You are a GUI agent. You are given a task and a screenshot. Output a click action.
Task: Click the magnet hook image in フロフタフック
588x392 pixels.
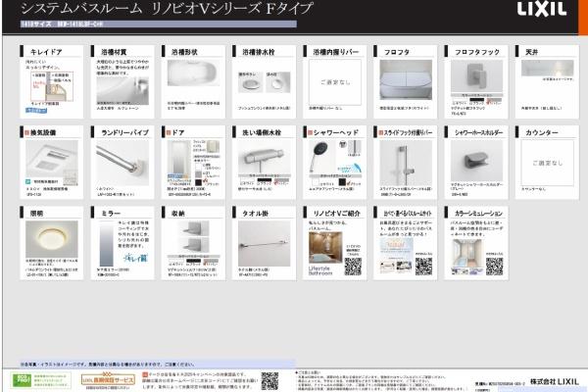tap(476, 76)
